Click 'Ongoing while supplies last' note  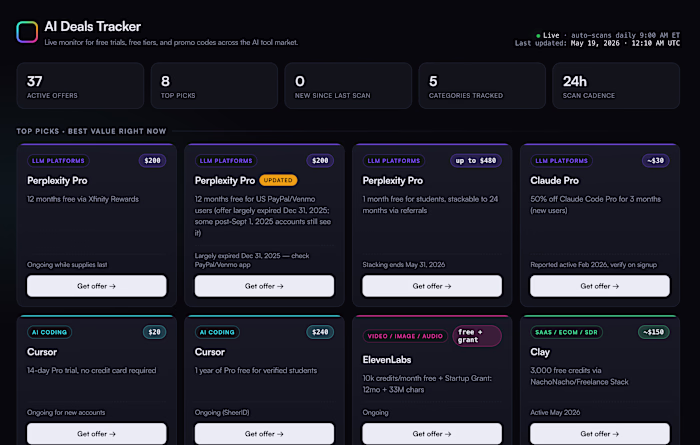tap(67, 265)
